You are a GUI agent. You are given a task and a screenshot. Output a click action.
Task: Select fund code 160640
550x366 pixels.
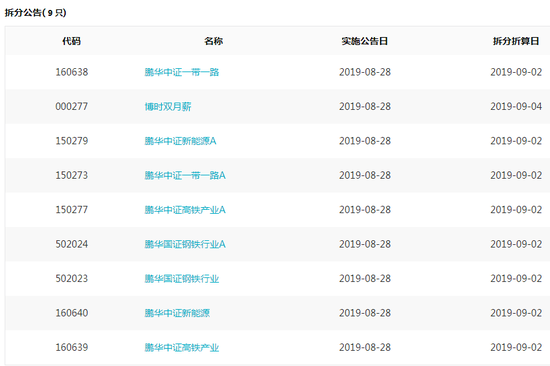[x=72, y=313]
